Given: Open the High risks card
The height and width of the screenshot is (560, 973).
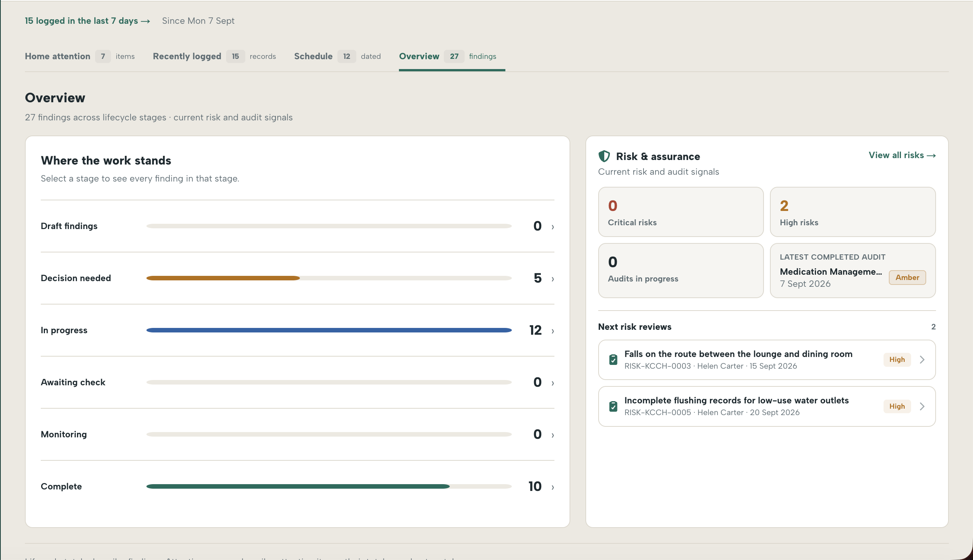Looking at the screenshot, I should pos(853,212).
